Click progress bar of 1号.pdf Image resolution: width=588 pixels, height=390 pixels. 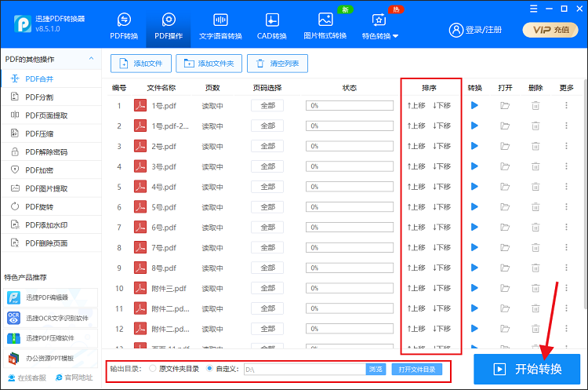(x=350, y=106)
